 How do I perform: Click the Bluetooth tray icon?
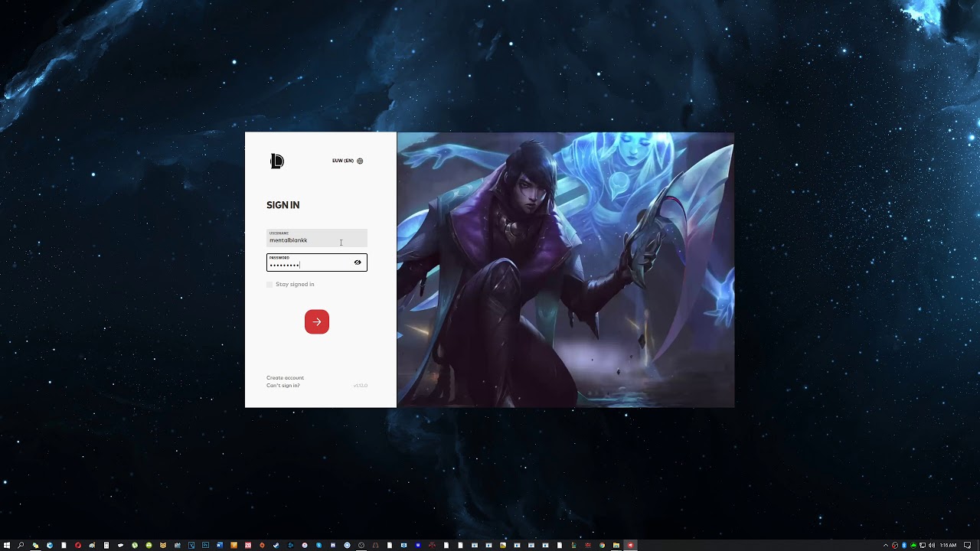(904, 545)
